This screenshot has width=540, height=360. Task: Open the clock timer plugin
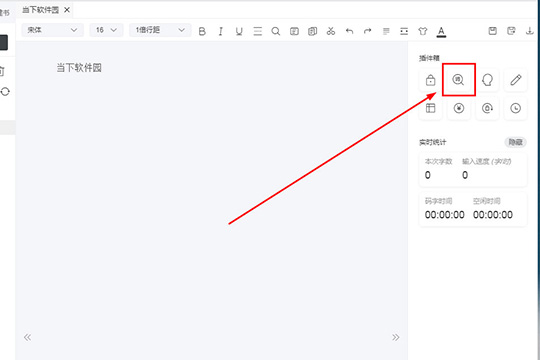point(516,108)
